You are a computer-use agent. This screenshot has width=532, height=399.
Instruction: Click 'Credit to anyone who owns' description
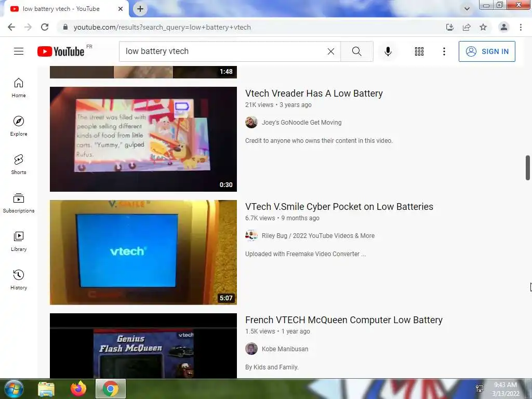(319, 141)
